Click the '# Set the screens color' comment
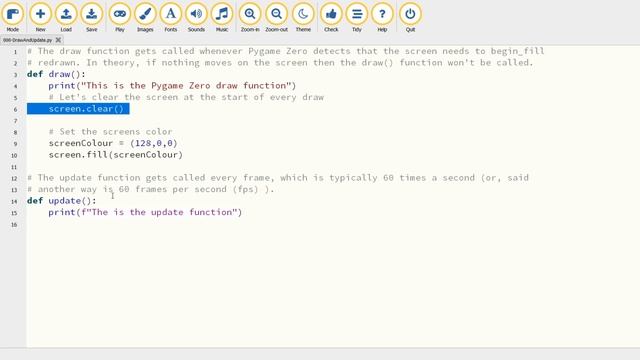Image resolution: width=640 pixels, height=360 pixels. 111,132
